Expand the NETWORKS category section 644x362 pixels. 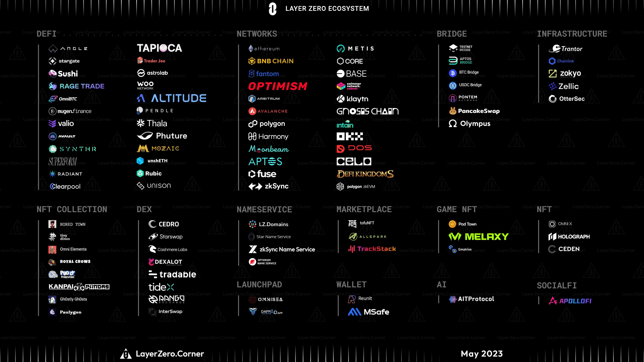[257, 34]
